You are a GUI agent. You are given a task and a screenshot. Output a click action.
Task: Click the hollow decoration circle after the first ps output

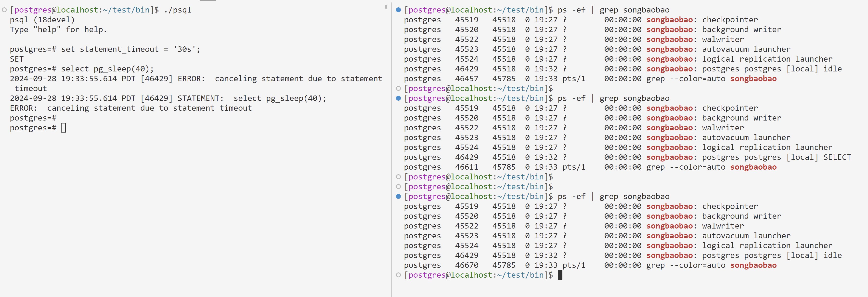[x=398, y=89]
